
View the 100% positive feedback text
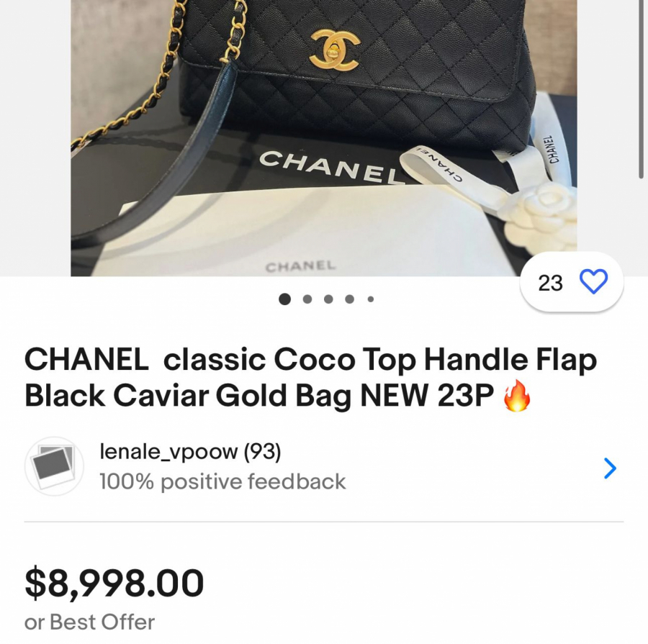tap(222, 481)
